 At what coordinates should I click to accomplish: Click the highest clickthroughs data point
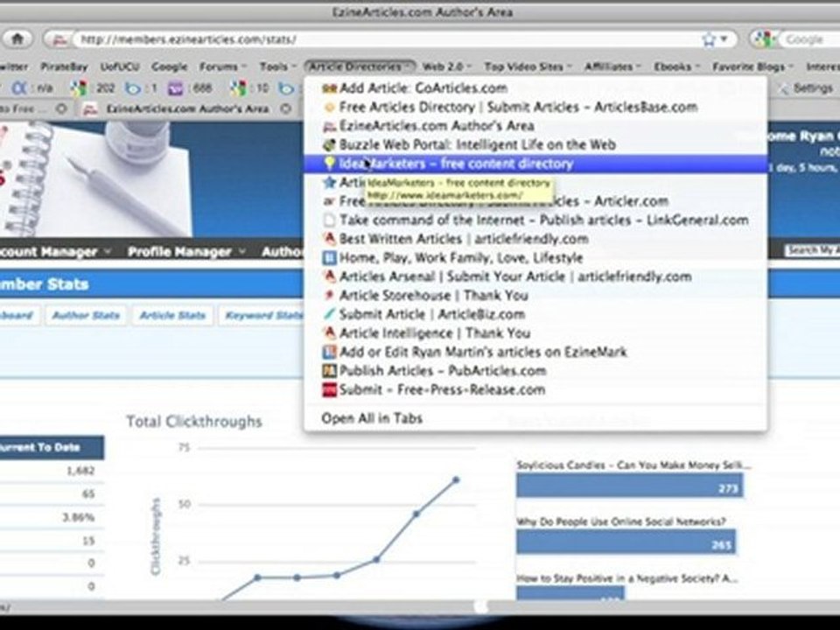(456, 480)
